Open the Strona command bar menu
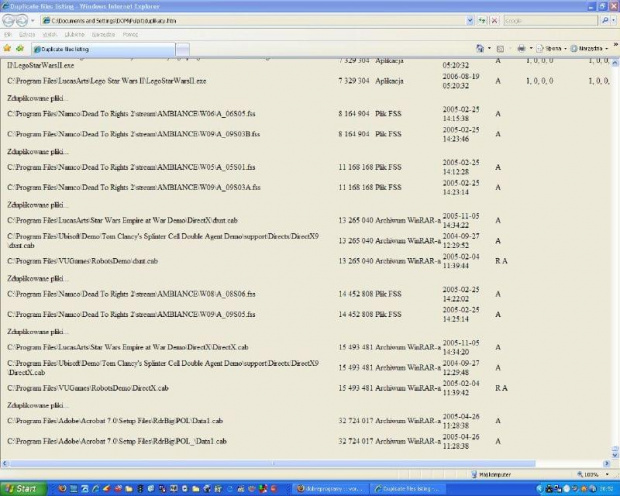Viewport: 620px width, 496px height. (551, 49)
